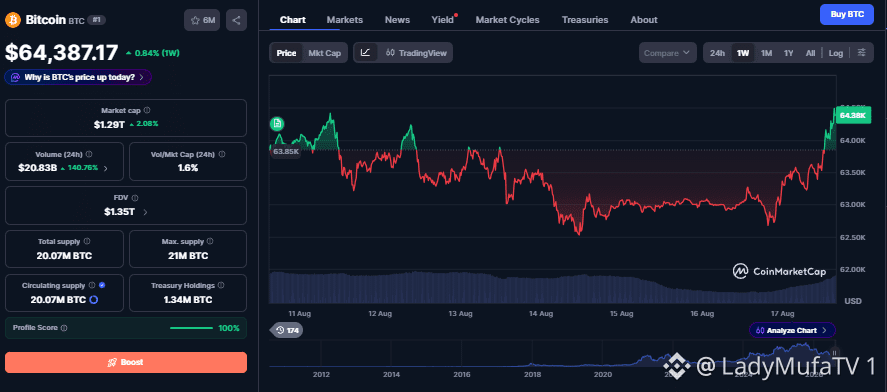Screen dimensions: 887x392
Task: Click the Bitcoin logo icon
Action: click(12, 20)
